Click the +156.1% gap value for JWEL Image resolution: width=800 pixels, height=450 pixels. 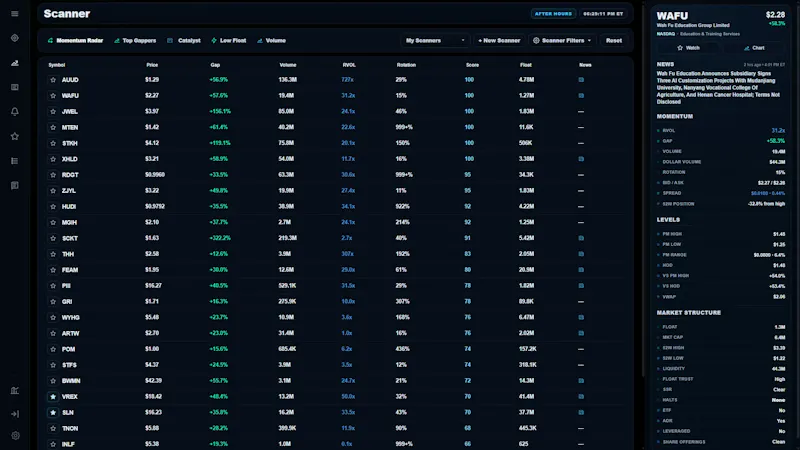(x=220, y=111)
